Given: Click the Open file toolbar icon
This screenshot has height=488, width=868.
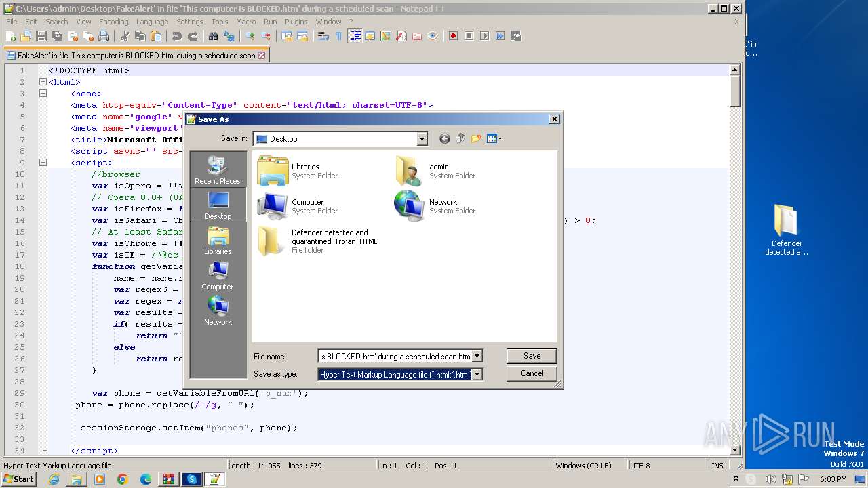Looking at the screenshot, I should point(26,36).
